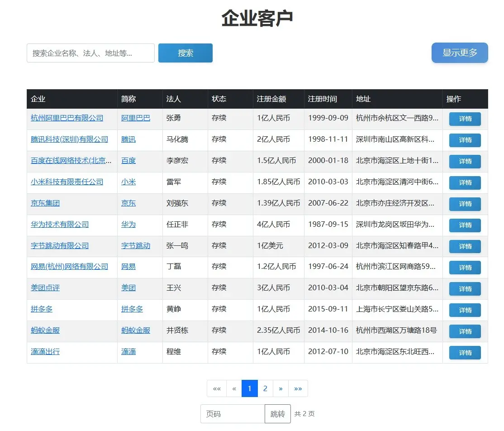Click the 页码 page number input
The height and width of the screenshot is (431, 504).
pyautogui.click(x=233, y=414)
